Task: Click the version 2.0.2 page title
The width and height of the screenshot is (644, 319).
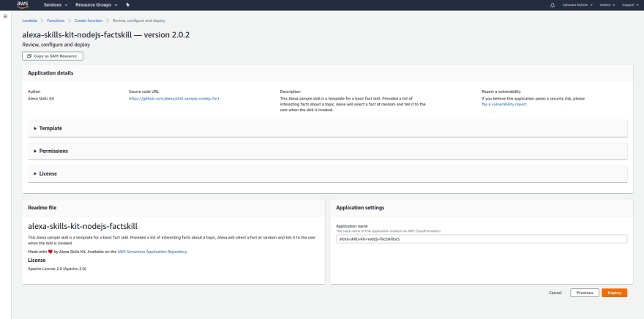Action: [105, 35]
